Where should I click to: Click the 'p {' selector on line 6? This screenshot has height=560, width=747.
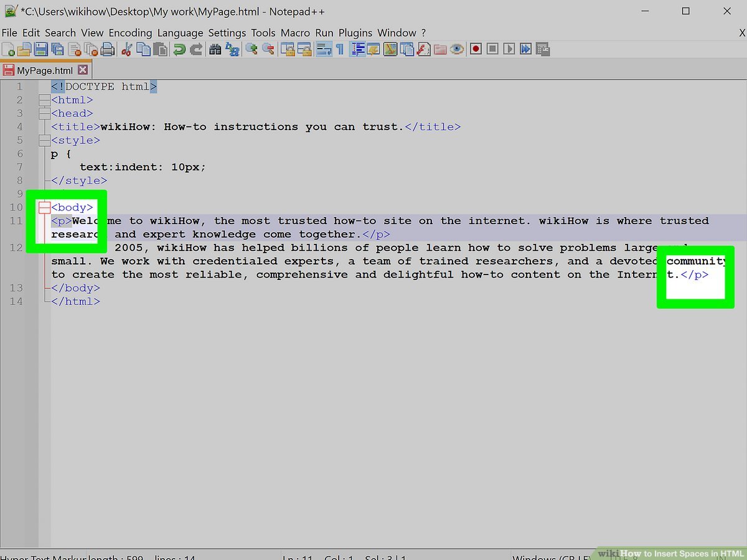coord(61,154)
